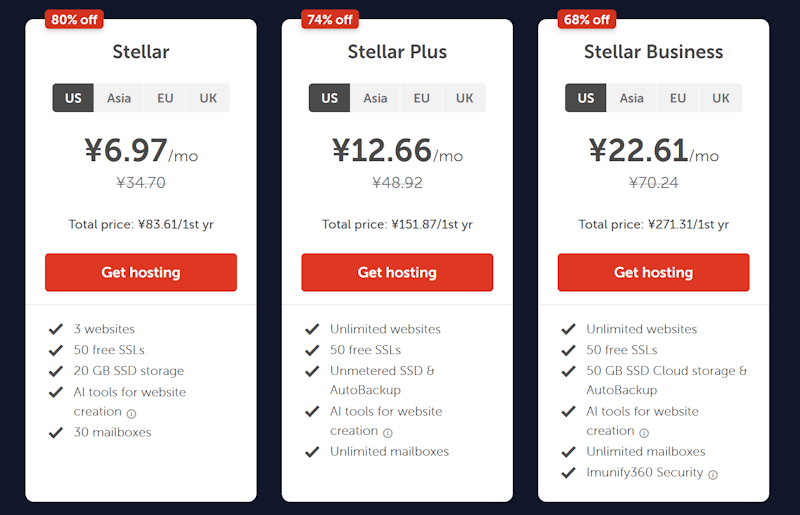
Task: Select UK datacenter for Stellar Plus
Action: (464, 98)
